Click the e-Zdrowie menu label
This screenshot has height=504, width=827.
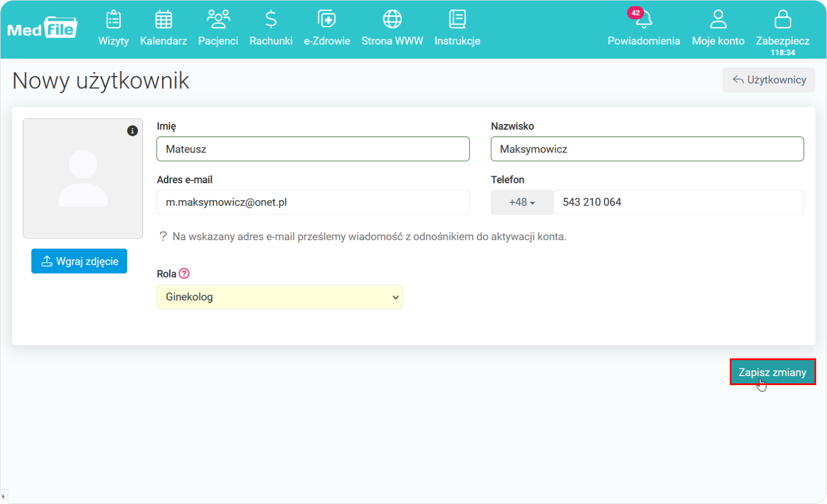[327, 41]
